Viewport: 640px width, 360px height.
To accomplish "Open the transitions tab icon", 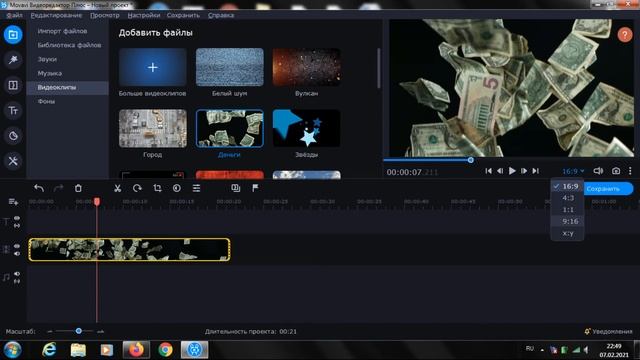I will 13,85.
